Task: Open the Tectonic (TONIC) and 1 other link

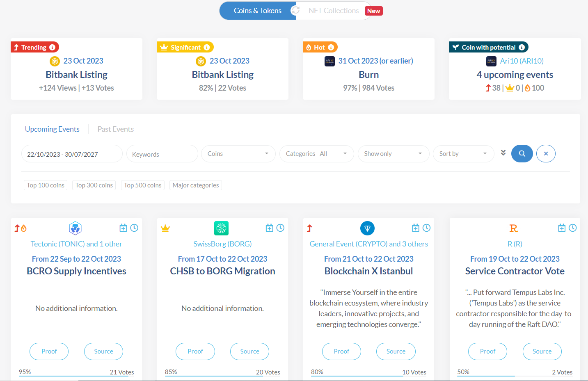Action: 76,244
